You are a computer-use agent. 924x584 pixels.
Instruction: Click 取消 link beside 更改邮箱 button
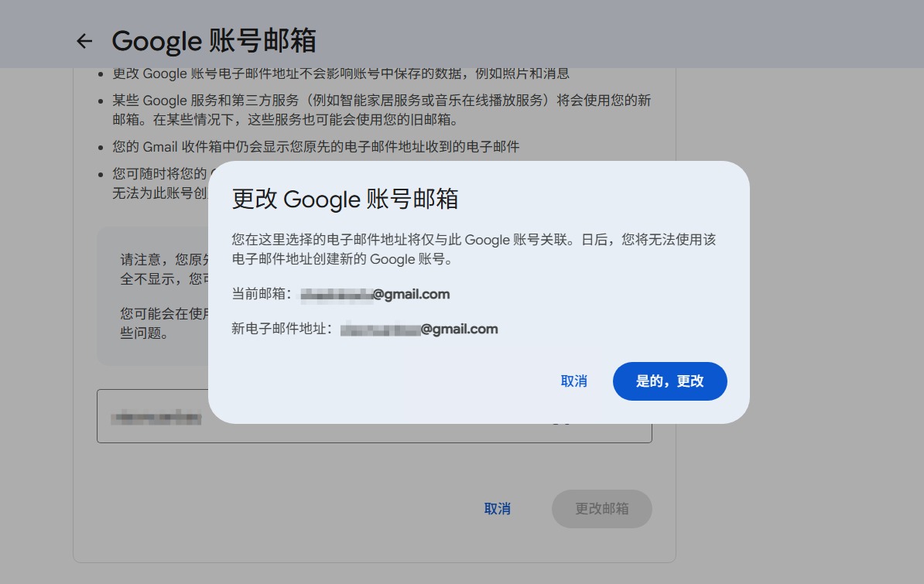[497, 509]
